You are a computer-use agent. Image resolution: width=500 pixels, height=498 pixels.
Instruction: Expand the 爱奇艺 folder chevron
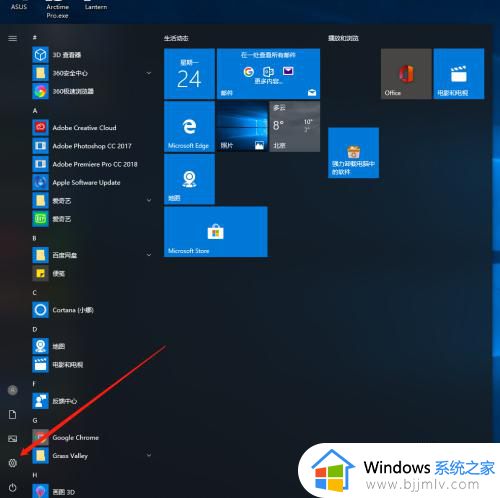149,200
